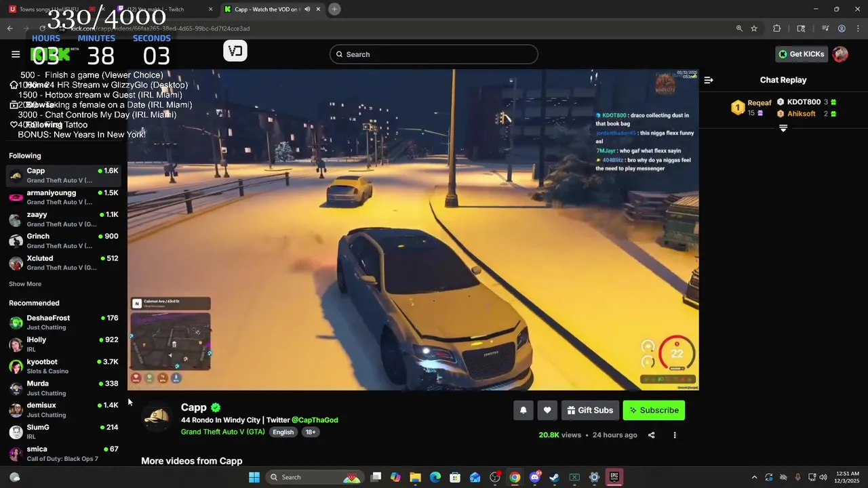Click the VOD video player
Image resolution: width=868 pixels, height=488 pixels.
tap(413, 230)
